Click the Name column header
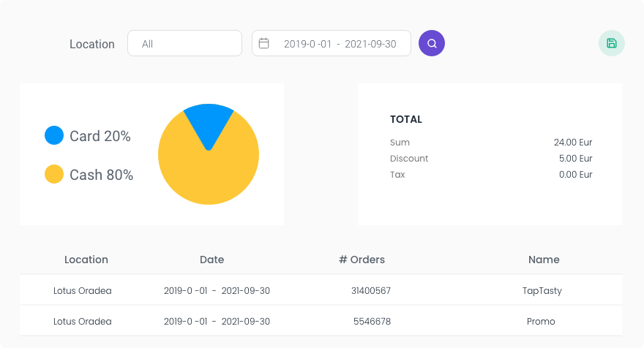The width and height of the screenshot is (644, 348). (544, 260)
